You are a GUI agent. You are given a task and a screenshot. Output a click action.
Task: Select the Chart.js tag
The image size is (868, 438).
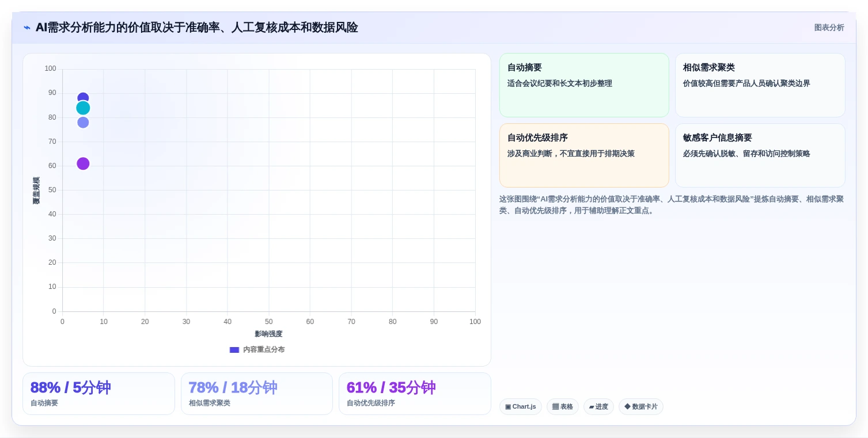click(521, 406)
